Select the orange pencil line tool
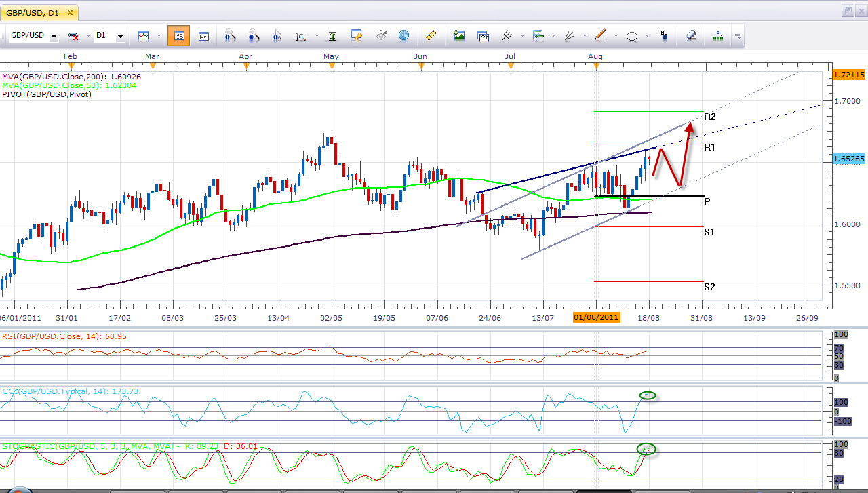This screenshot has height=493, width=868. pos(601,36)
